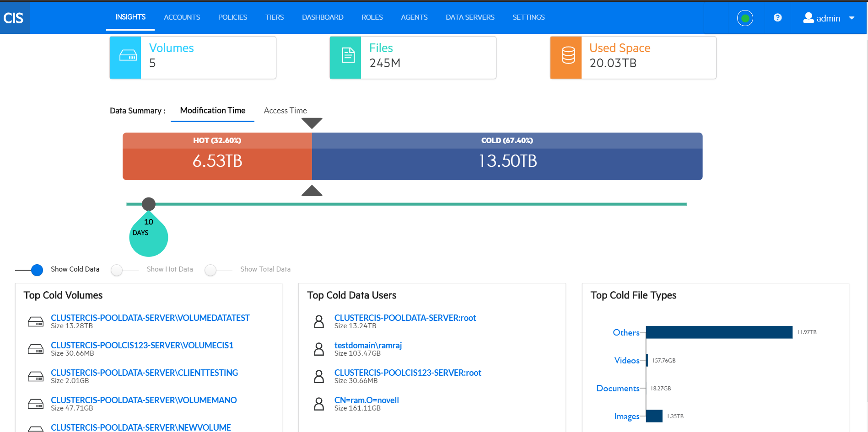The image size is (868, 432).
Task: Open testdomain\ramraj user link
Action: click(368, 345)
